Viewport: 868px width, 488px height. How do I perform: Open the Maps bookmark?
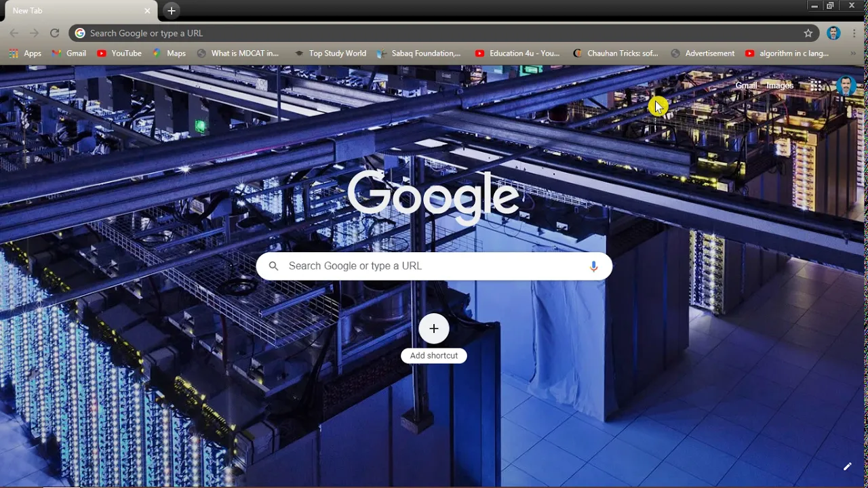(x=169, y=54)
